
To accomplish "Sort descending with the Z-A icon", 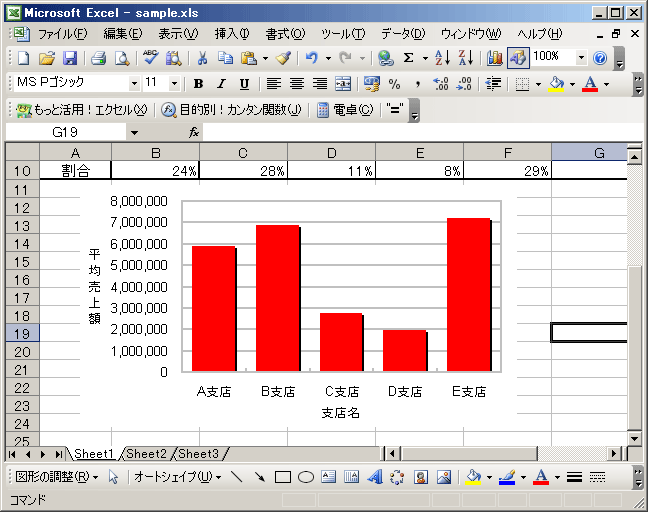I will tap(466, 58).
